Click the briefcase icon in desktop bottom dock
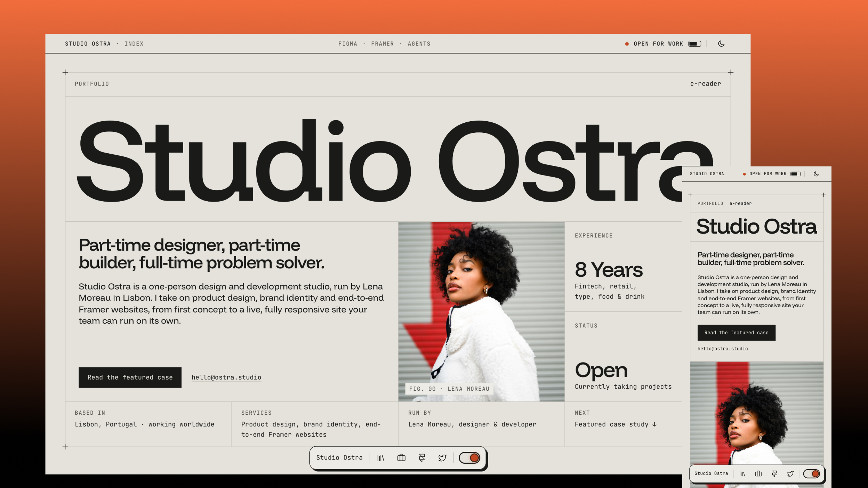Screen dimensions: 868x488 click(x=401, y=458)
